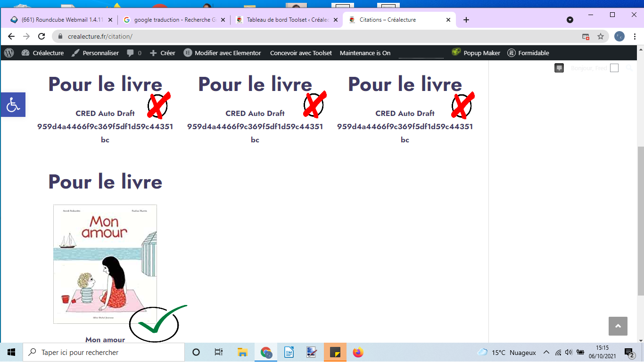
Task: Click the scroll-to-top arrow button
Action: click(618, 326)
